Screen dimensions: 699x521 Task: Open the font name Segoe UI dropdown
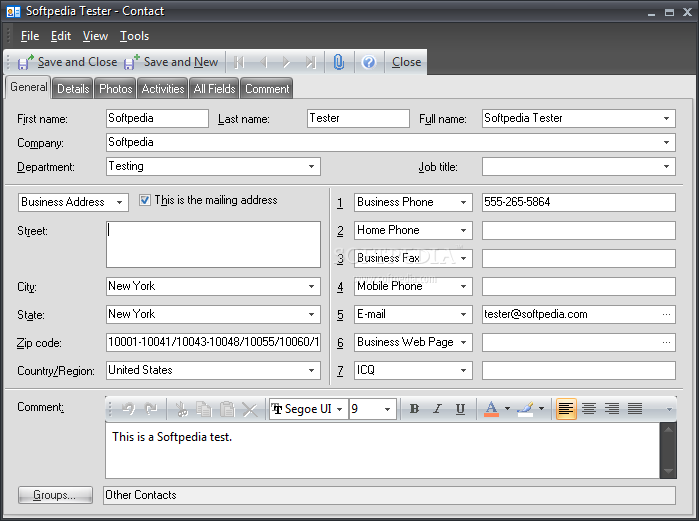click(340, 409)
